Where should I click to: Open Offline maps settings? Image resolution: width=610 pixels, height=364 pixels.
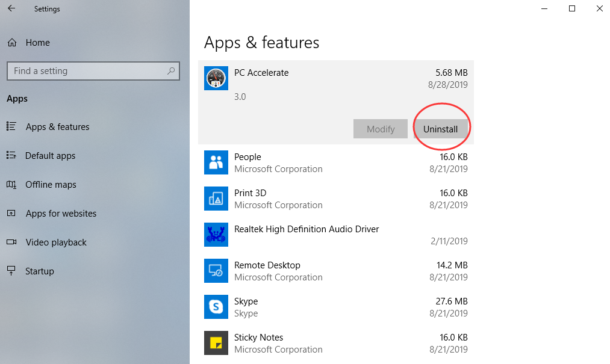click(51, 184)
